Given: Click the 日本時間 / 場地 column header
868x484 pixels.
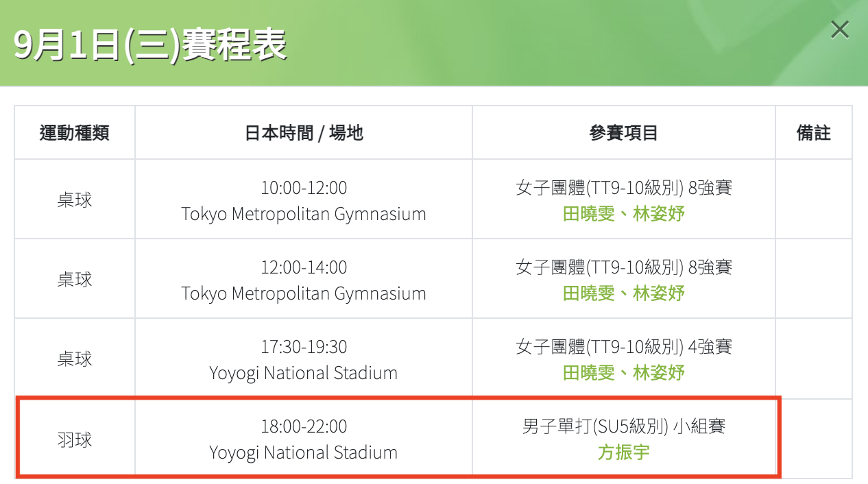Looking at the screenshot, I should tap(303, 133).
